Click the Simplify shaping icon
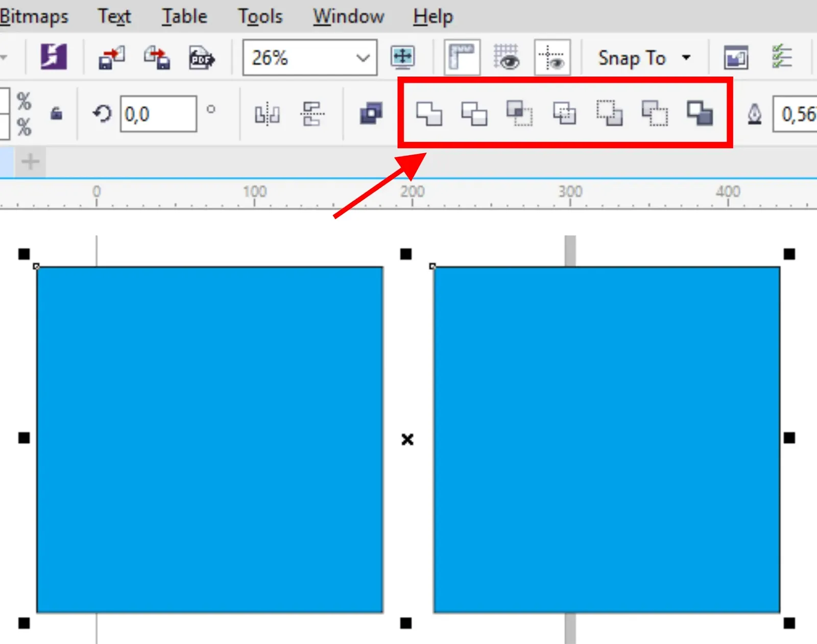 (x=564, y=113)
